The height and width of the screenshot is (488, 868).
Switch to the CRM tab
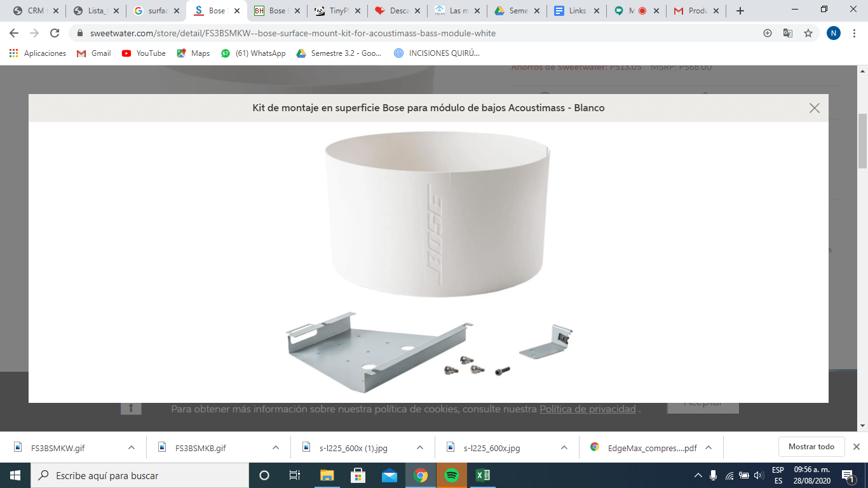coord(35,11)
